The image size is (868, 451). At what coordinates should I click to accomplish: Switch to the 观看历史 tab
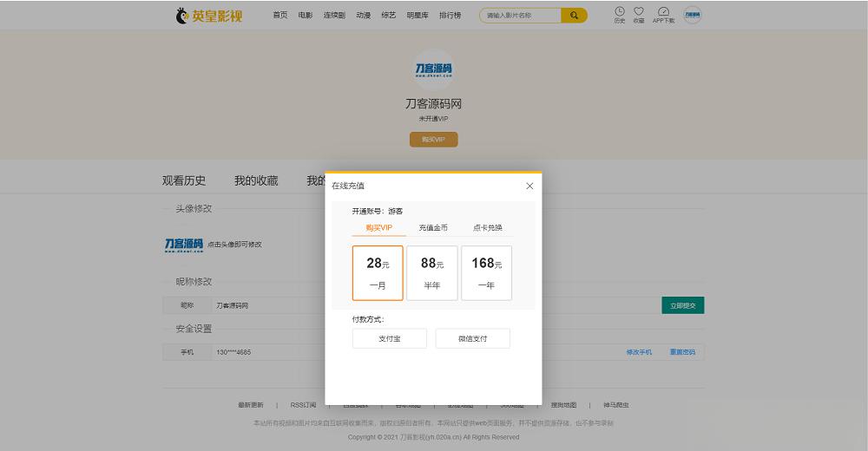(x=184, y=180)
